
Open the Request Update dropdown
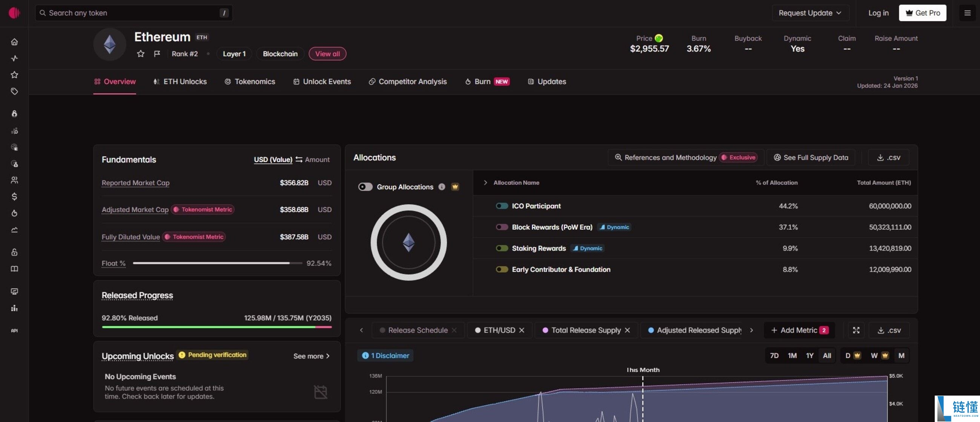[x=810, y=13]
